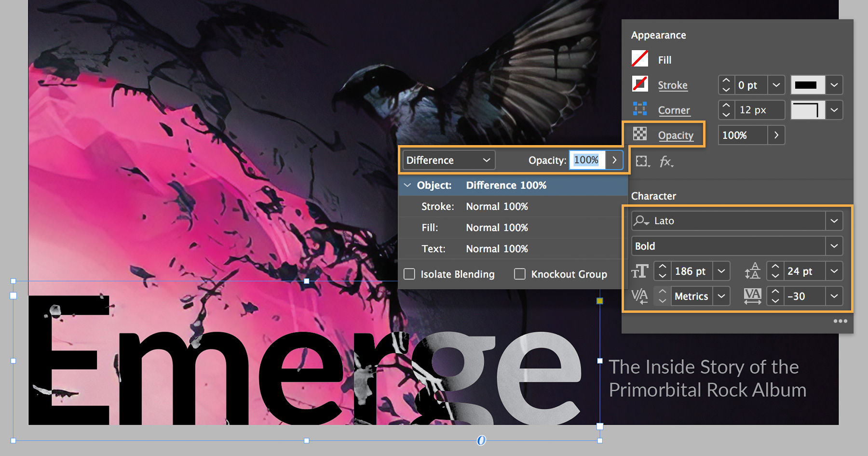Click the font size icon in Character panel
This screenshot has width=868, height=456.
[x=640, y=271]
